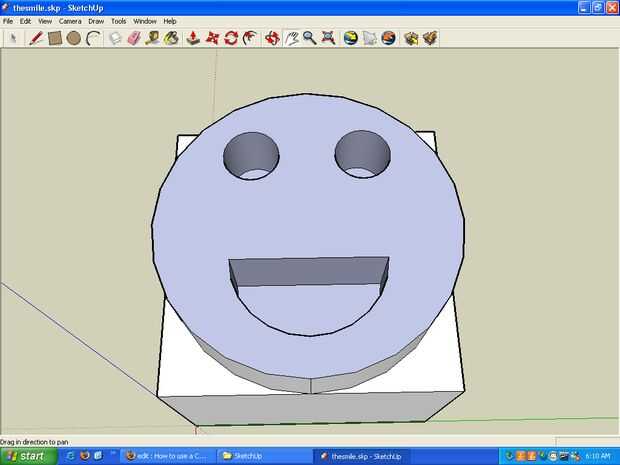Select the Line pencil tool
The width and height of the screenshot is (620, 465).
click(x=36, y=38)
